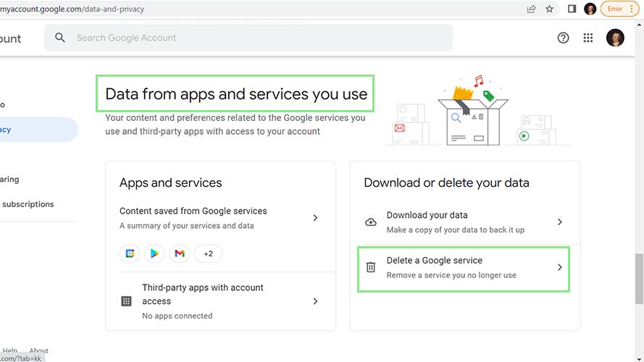
Task: Expand the Download your data chevron
Action: click(x=559, y=222)
